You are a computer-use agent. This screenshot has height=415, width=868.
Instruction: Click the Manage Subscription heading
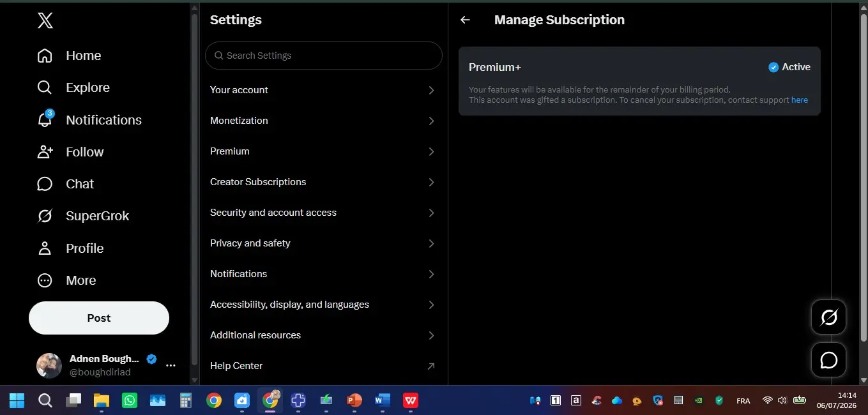tap(560, 20)
